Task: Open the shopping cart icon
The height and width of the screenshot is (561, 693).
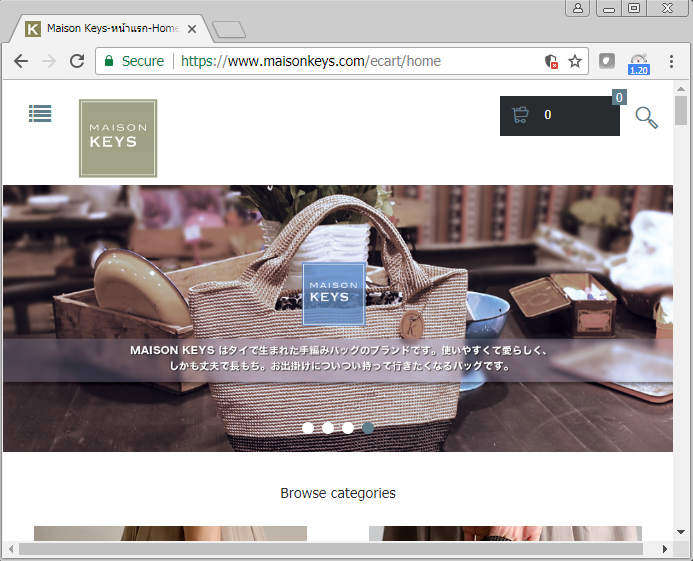Action: point(520,115)
